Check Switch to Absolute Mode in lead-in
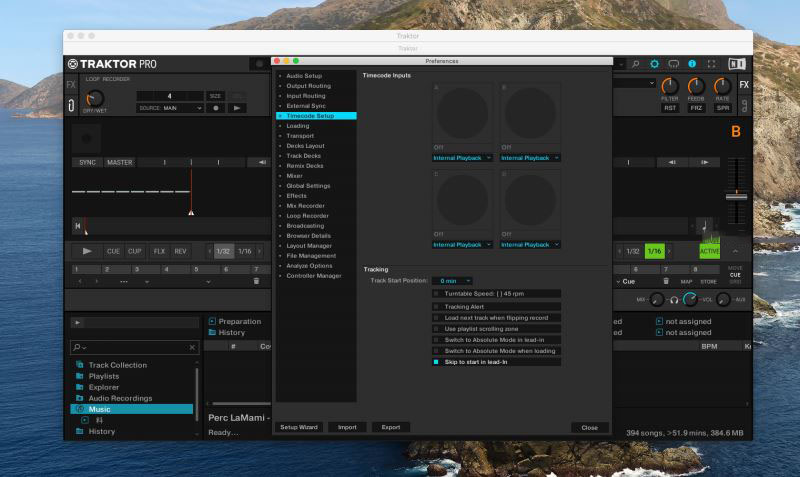The height and width of the screenshot is (477, 800). coord(436,340)
